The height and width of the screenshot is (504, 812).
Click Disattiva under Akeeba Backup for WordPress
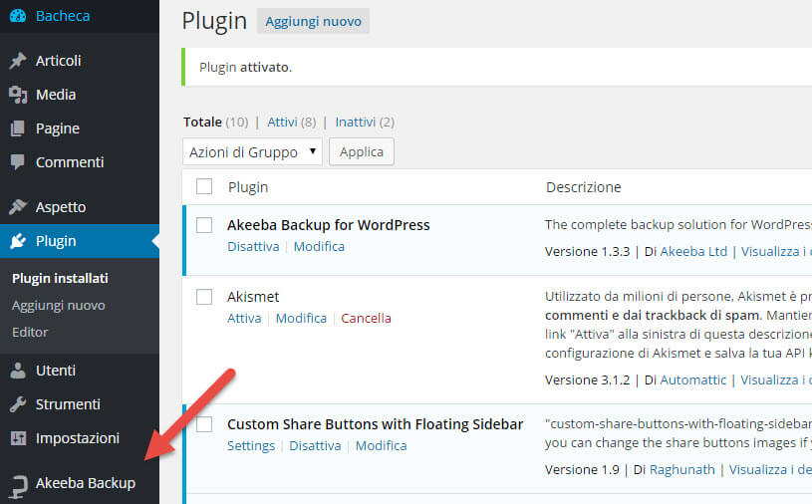tap(253, 246)
